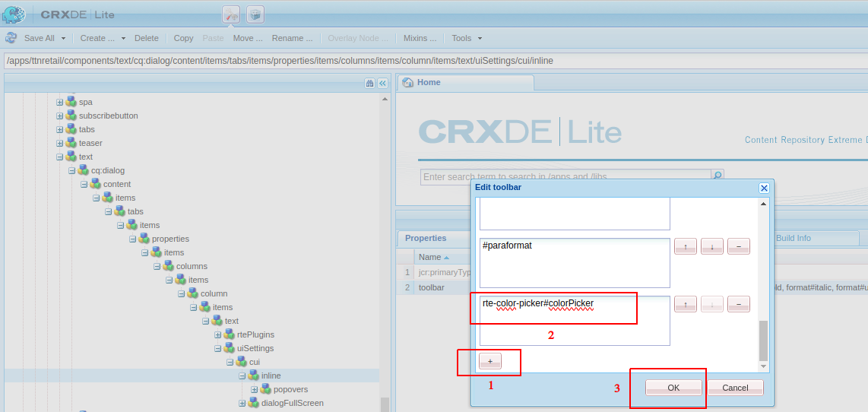Click the magnifier search button on Home
Screen dimensions: 868x412
(717, 177)
